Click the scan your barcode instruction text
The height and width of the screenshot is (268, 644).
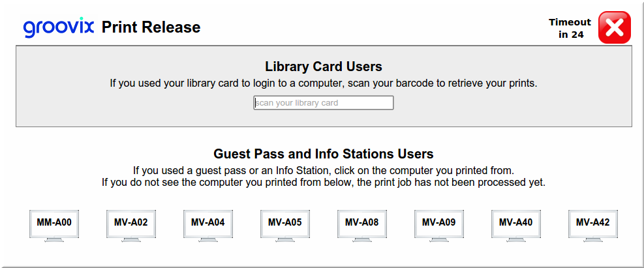click(324, 83)
